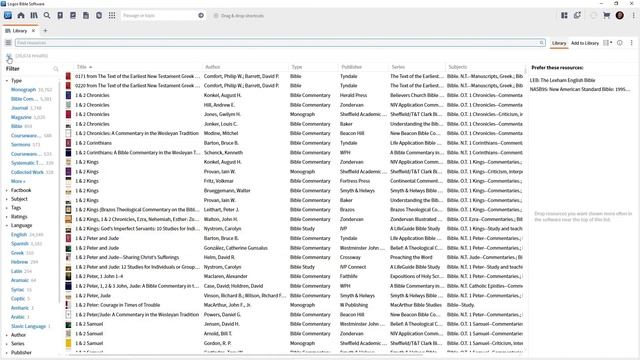Click the Passage or topic input box
Viewport: 640px width, 360px height.
[x=159, y=16]
